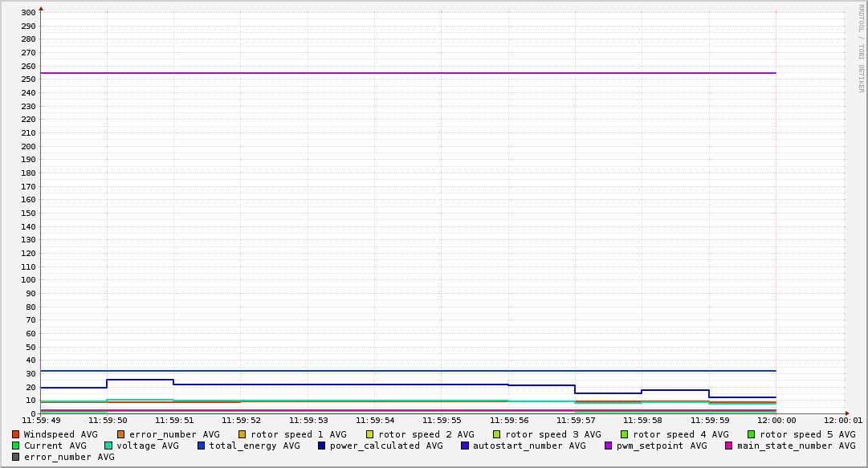The image size is (868, 468).
Task: Click the autostart_number AVG legend swatch
Action: coord(465,446)
